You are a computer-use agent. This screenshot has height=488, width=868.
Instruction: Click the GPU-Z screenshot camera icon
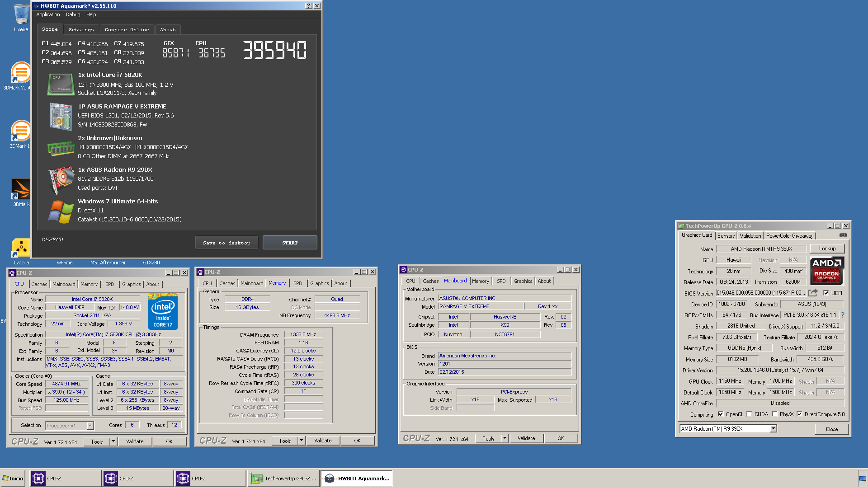843,235
